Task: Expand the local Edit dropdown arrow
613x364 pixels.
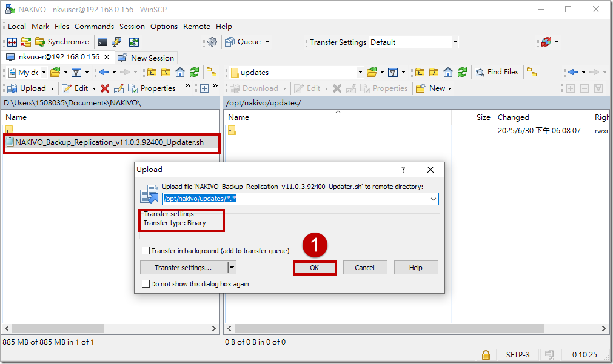Action: (x=94, y=88)
